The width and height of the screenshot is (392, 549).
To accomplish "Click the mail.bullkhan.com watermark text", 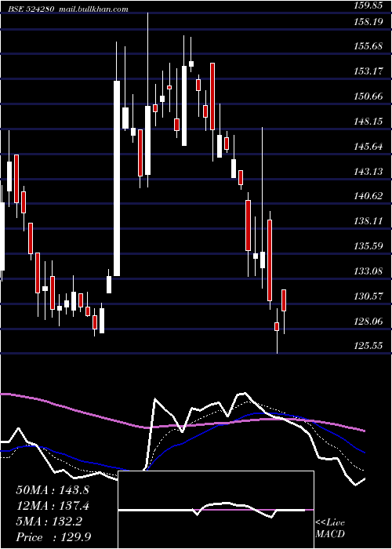I will 93,9.
